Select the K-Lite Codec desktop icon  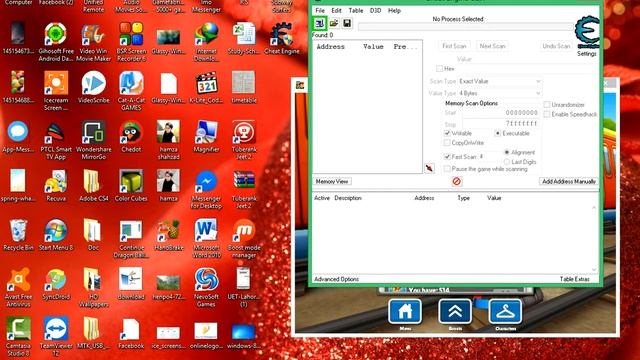click(x=206, y=87)
